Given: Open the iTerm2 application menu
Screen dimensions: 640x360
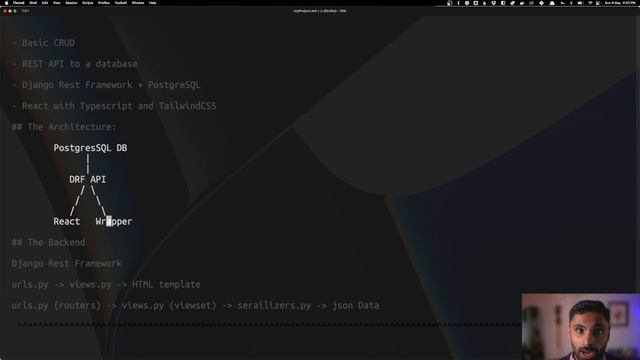Looking at the screenshot, I should tap(19, 3).
